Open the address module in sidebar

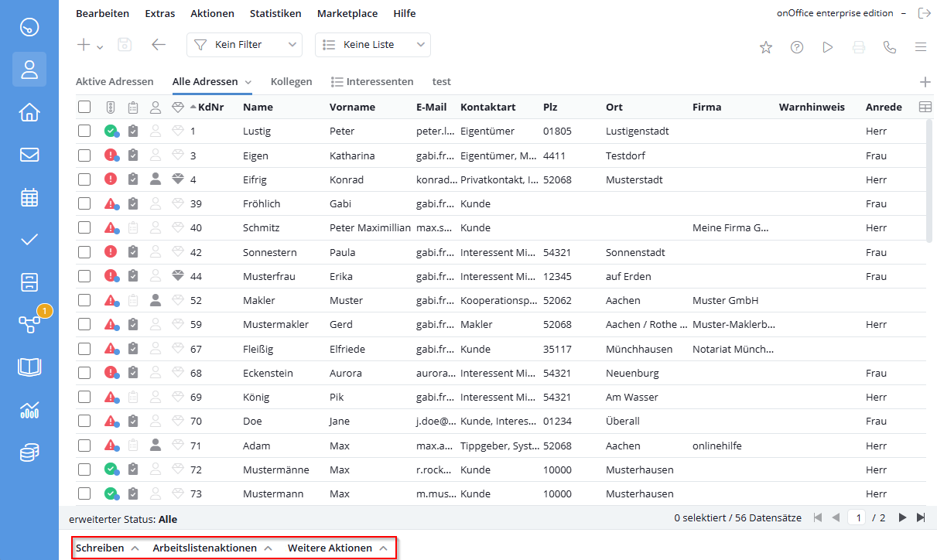coord(29,70)
